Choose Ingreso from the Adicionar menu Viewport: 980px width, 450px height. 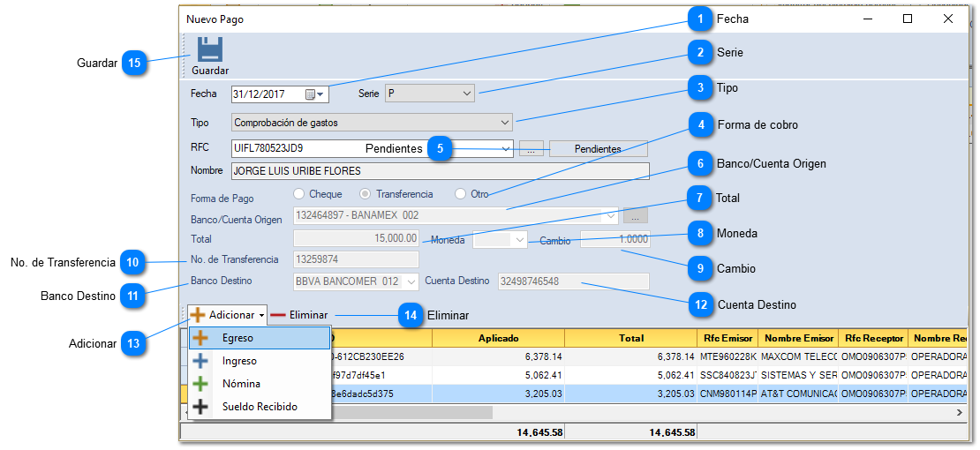point(239,361)
